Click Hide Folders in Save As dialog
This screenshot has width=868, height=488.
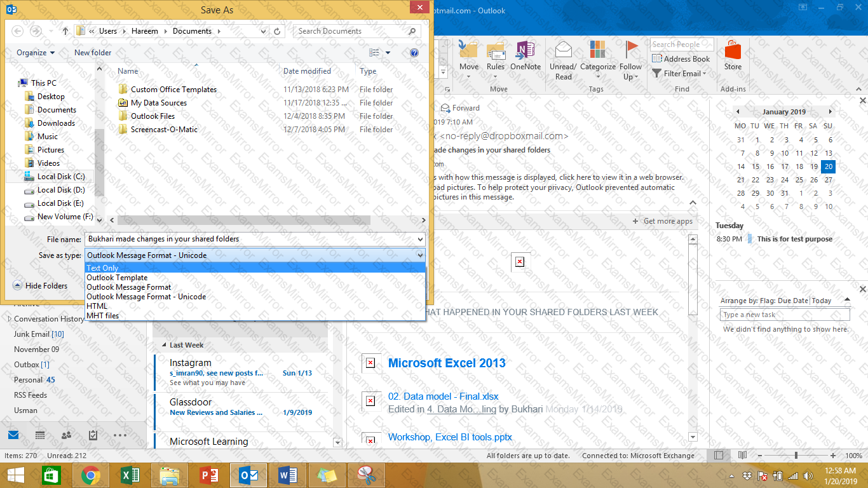click(40, 286)
